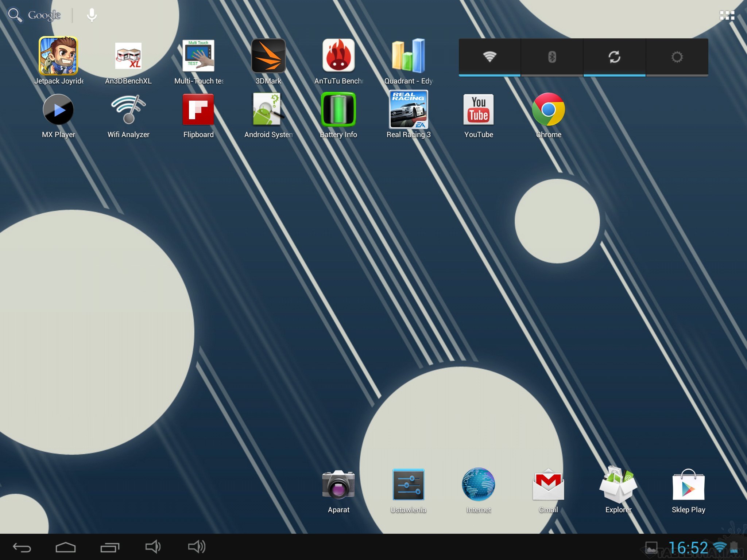
Task: Toggle Bluetooth in the power widget
Action: coord(552,57)
